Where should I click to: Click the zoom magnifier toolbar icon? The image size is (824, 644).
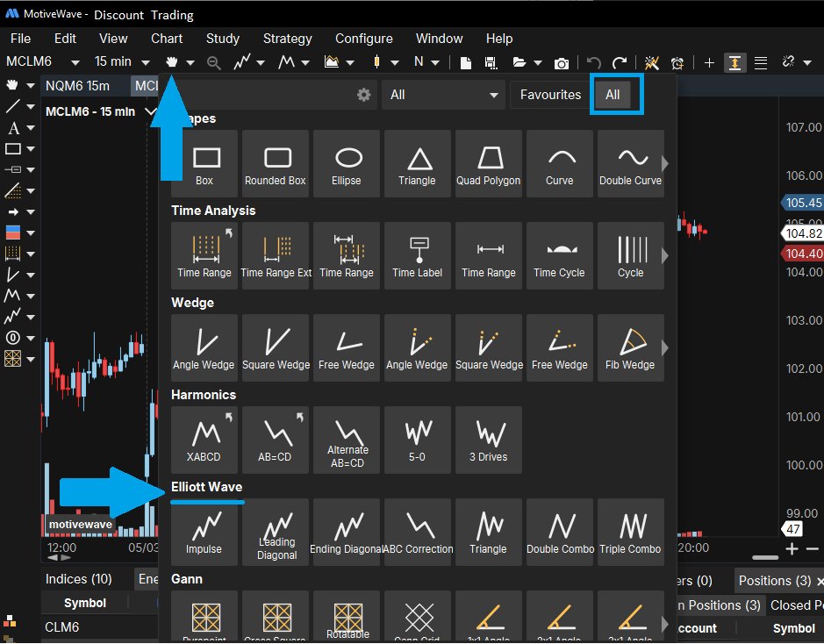(x=213, y=63)
